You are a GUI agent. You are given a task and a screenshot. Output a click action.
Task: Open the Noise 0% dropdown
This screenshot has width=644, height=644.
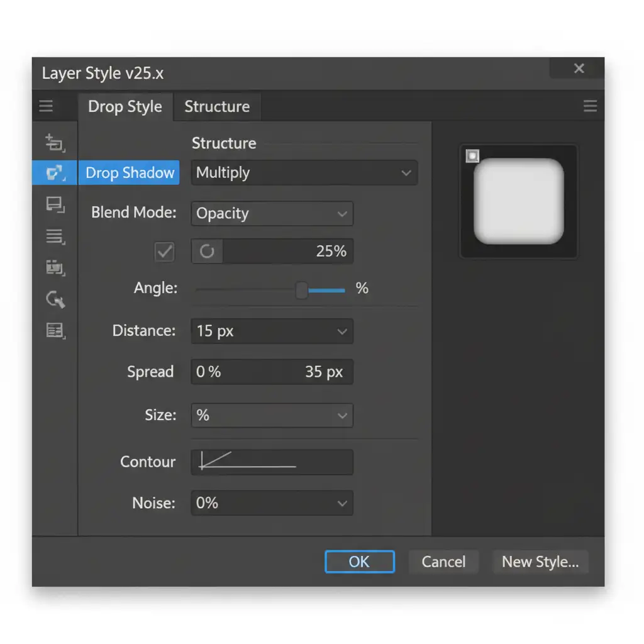coord(272,503)
